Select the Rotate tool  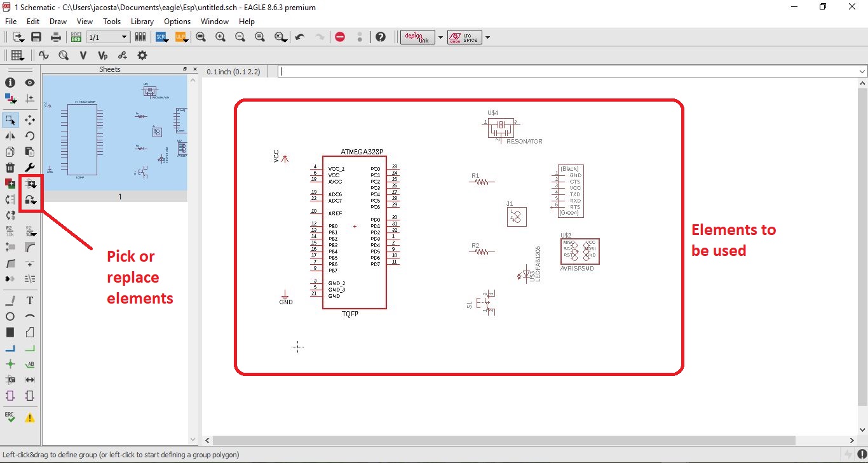click(30, 135)
